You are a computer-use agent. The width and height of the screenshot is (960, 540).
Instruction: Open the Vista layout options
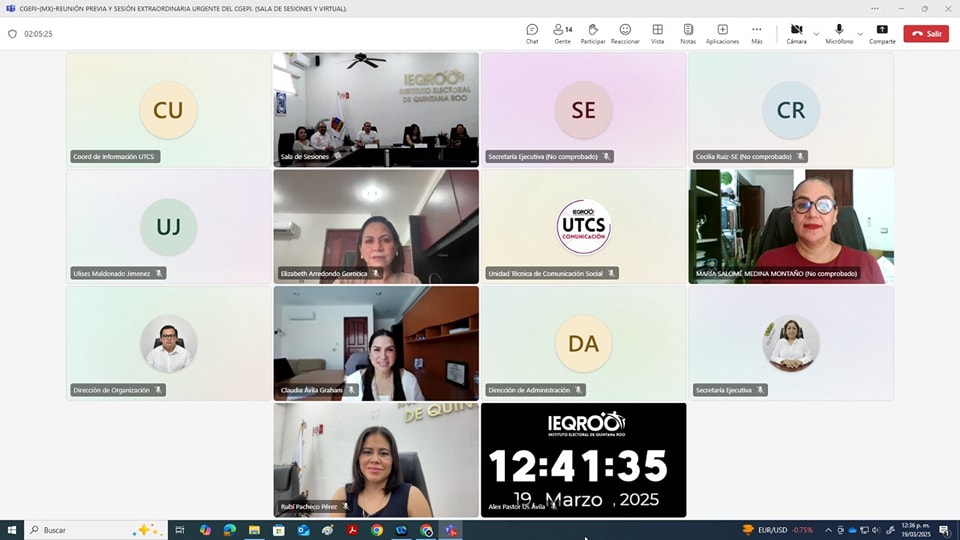(658, 34)
